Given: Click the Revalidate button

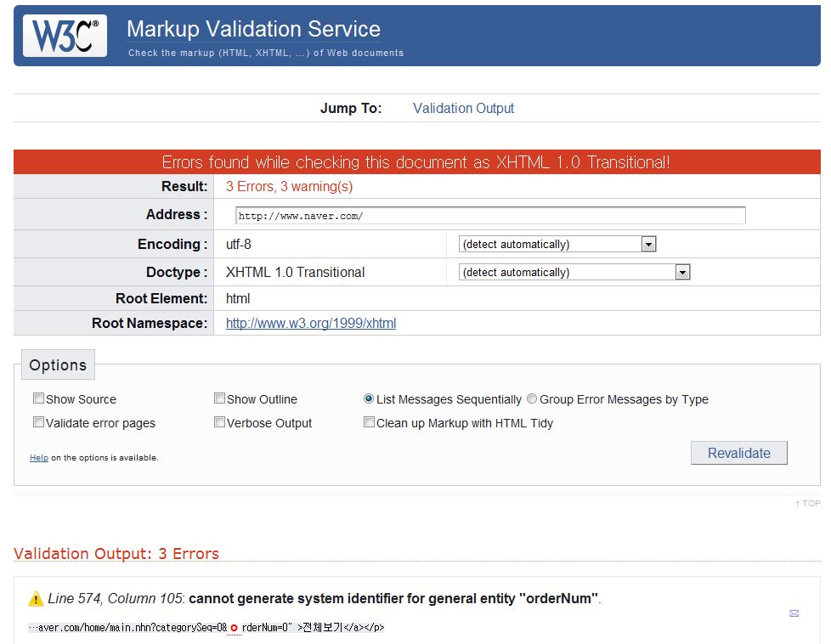Looking at the screenshot, I should pyautogui.click(x=738, y=453).
